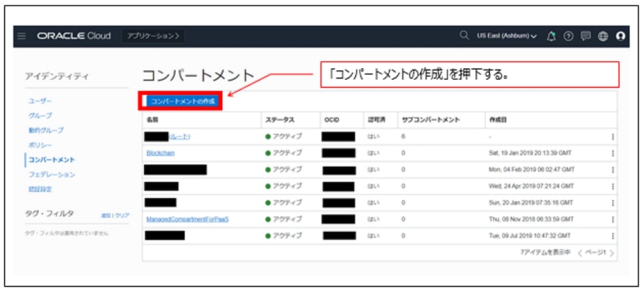Click the 追加 tag filter link
Screen dimensions: 644x291
click(106, 216)
